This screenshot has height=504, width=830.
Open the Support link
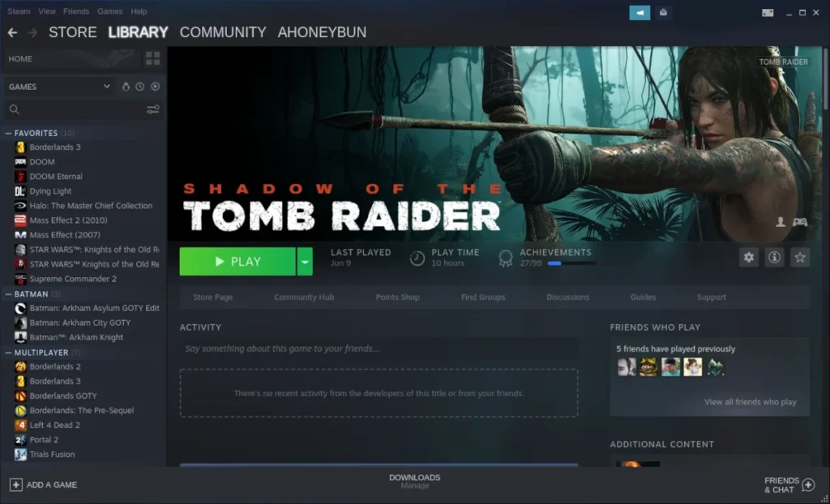(x=712, y=297)
